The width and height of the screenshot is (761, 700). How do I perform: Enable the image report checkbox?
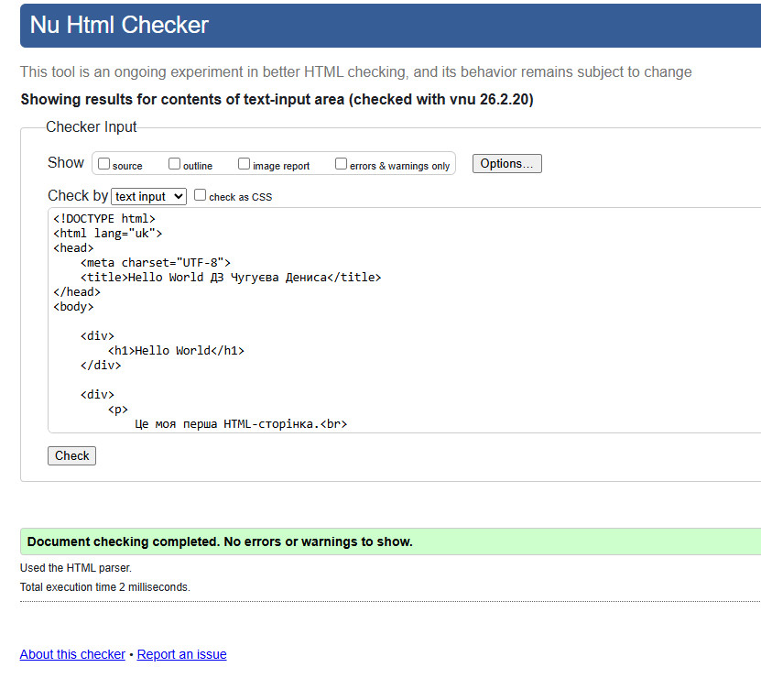point(244,164)
